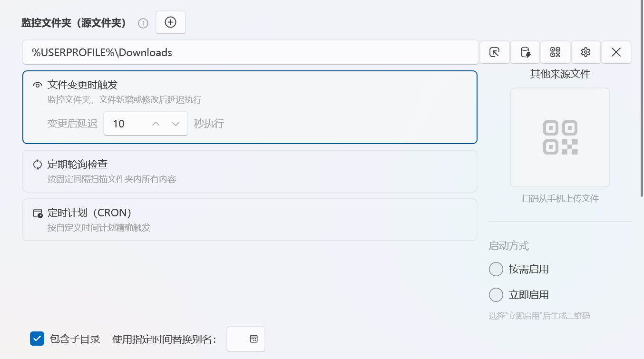Click the refresh icon of 定期轮询检查
Image resolution: width=644 pixels, height=359 pixels.
tap(38, 165)
